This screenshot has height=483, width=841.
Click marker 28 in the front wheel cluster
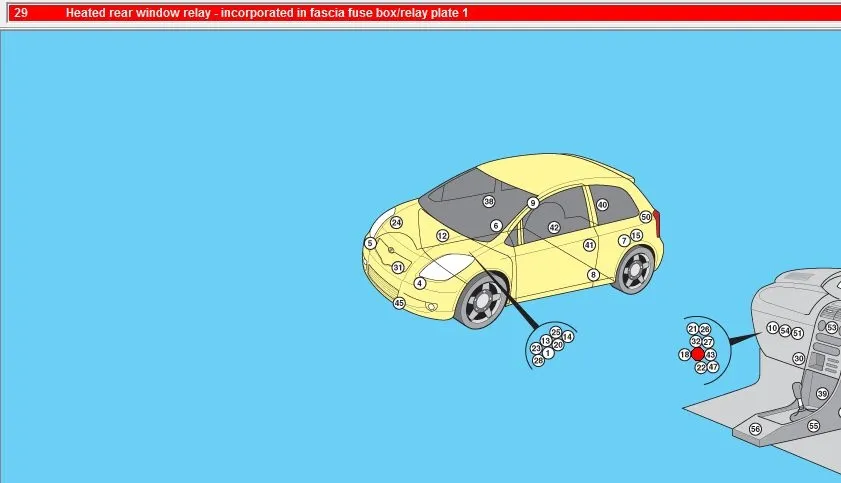[538, 360]
